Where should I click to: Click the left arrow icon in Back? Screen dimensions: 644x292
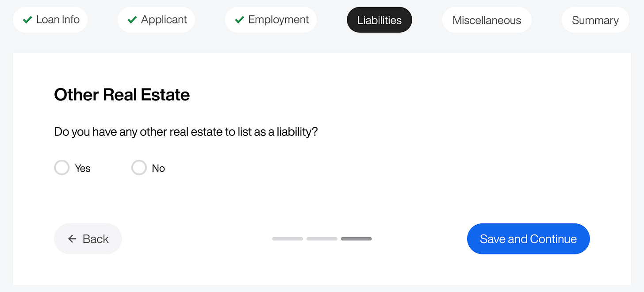point(72,239)
